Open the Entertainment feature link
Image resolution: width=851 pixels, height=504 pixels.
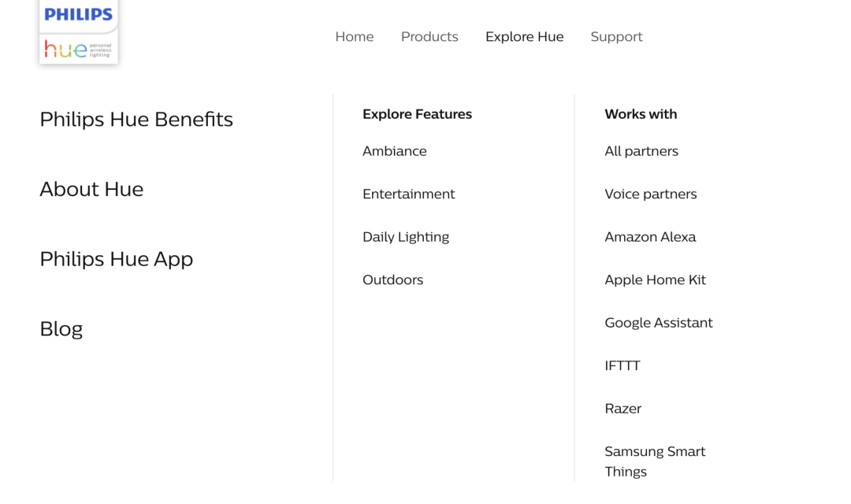click(409, 194)
